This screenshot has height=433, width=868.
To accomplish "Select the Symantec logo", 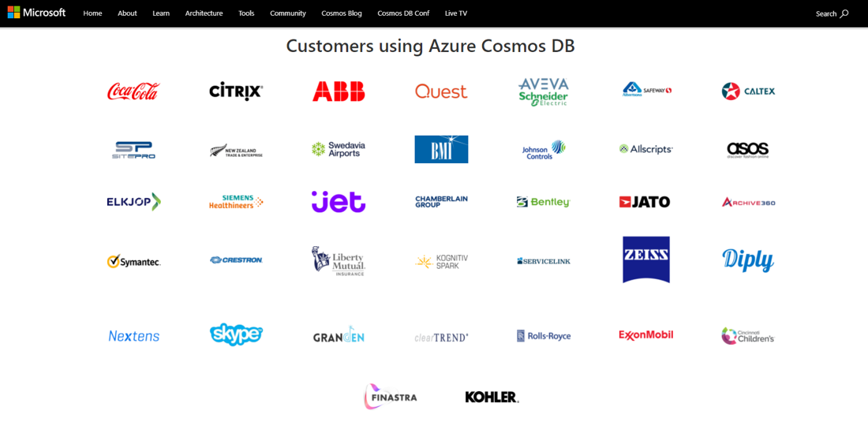I will [x=133, y=261].
